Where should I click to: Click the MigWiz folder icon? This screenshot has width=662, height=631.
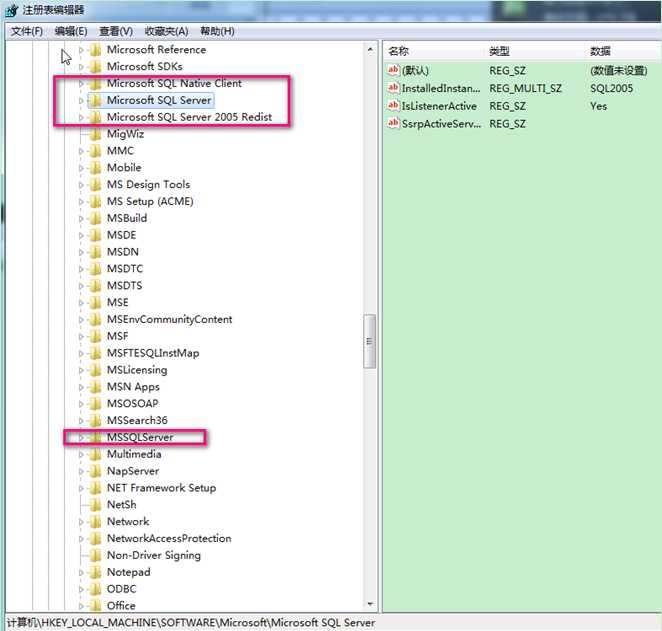(x=96, y=134)
